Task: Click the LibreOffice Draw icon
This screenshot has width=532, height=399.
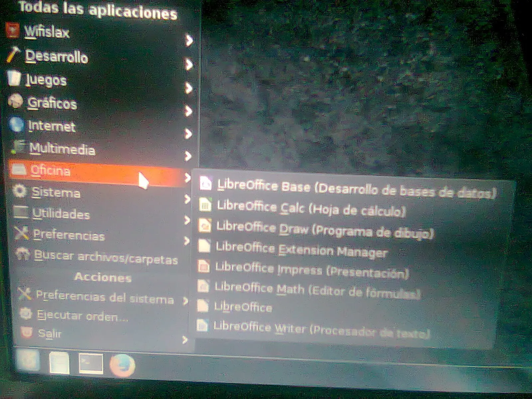Action: 205,225
